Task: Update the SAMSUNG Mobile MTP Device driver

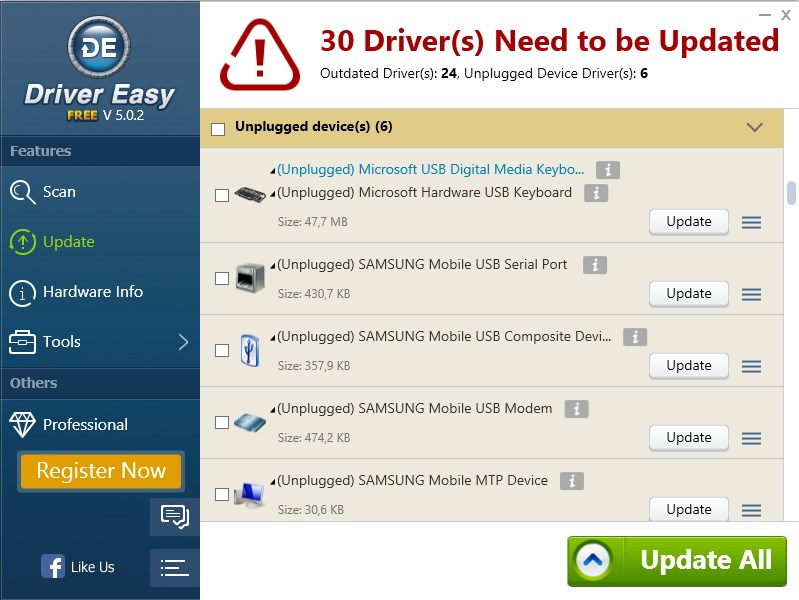Action: coord(689,509)
